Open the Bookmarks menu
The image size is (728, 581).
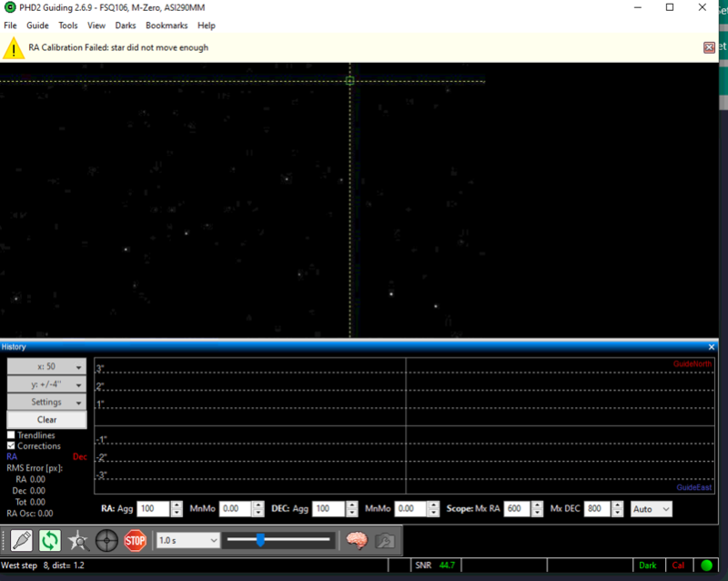pos(167,25)
